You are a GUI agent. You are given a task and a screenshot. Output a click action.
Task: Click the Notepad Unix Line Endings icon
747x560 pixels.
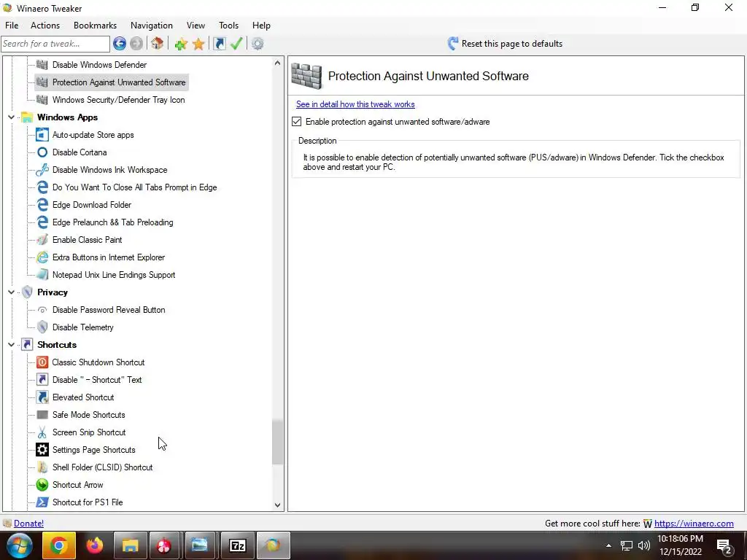tap(42, 275)
